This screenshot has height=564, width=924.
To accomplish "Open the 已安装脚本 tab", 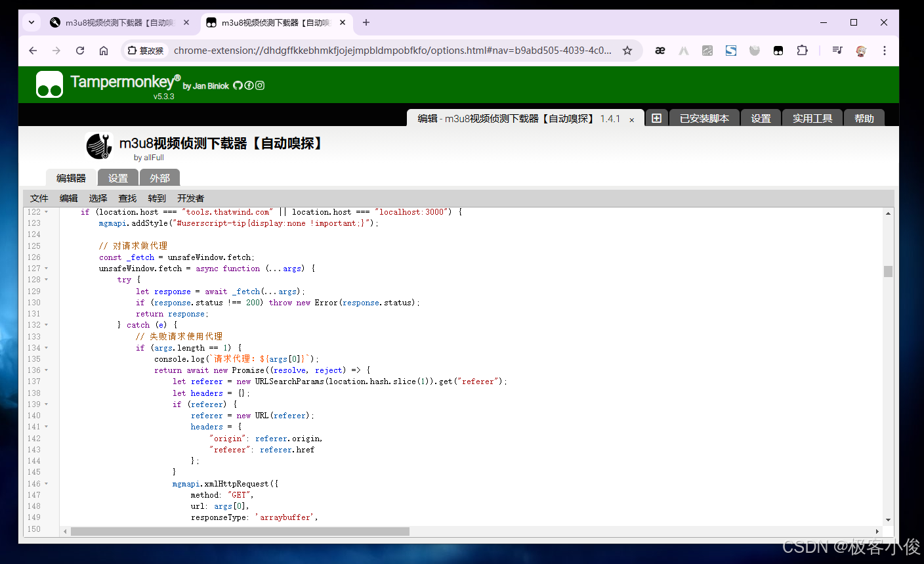I will 704,118.
